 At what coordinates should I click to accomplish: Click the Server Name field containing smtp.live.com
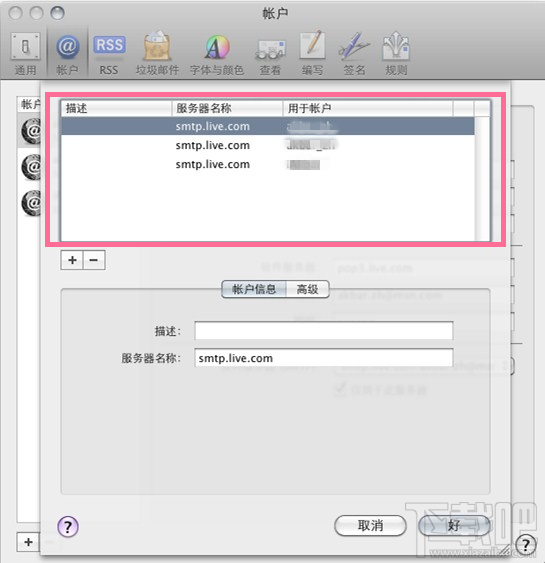click(323, 358)
